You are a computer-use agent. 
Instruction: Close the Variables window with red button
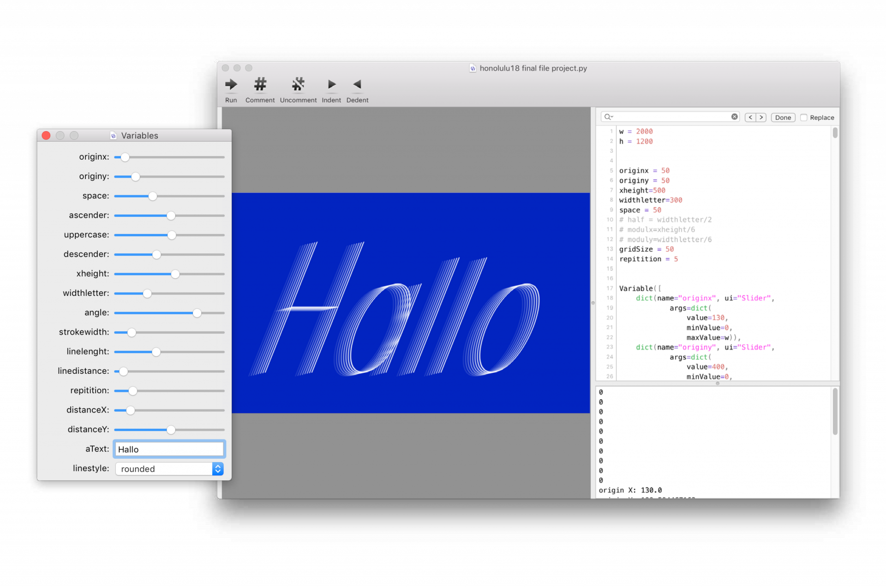[46, 135]
